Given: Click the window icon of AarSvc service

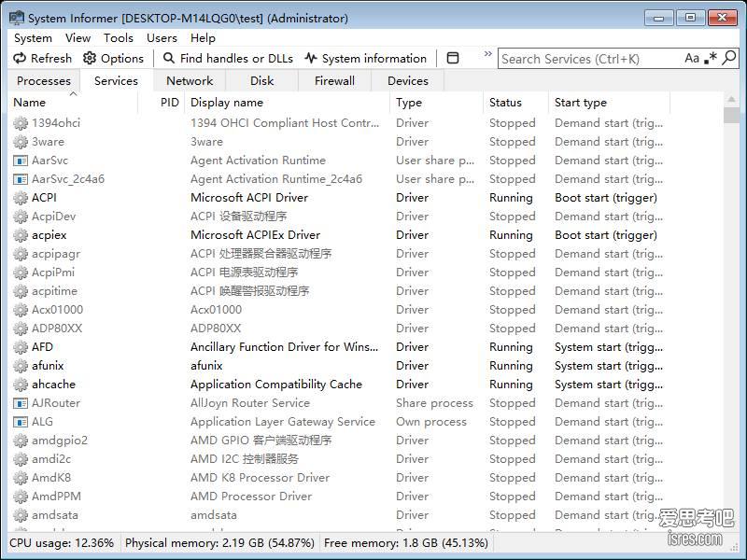Looking at the screenshot, I should click(x=20, y=161).
